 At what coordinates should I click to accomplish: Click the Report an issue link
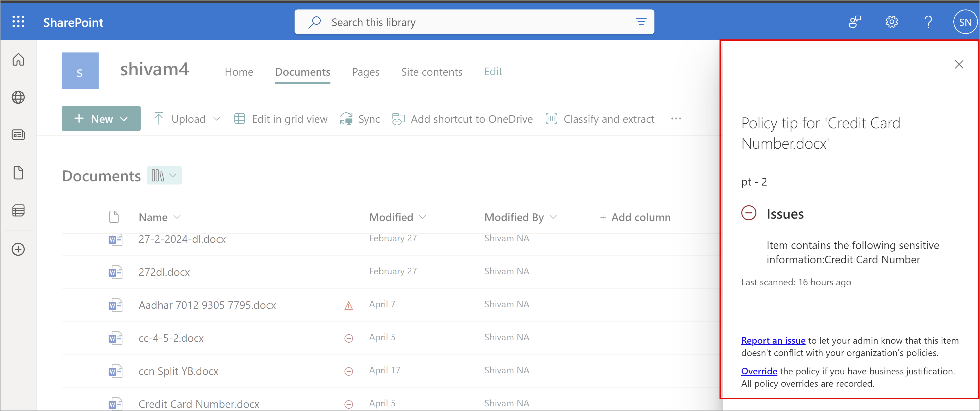[773, 341]
